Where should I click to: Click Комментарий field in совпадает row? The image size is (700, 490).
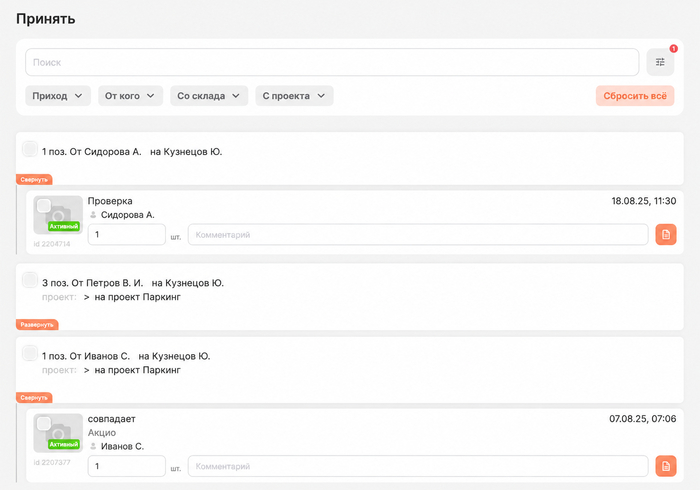(x=418, y=466)
